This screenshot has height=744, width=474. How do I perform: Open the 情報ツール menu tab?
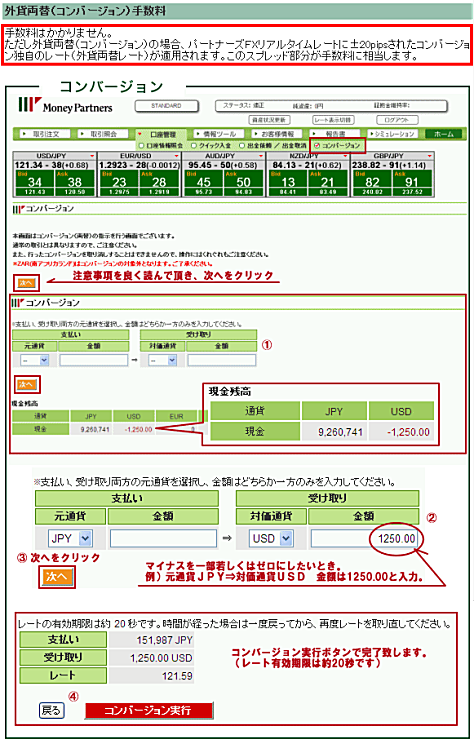[217, 134]
